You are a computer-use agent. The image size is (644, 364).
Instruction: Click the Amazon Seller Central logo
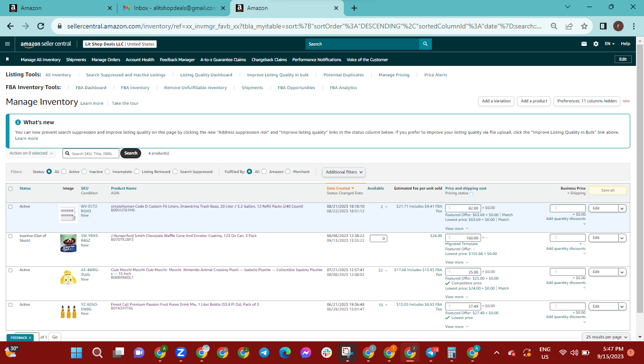46,44
